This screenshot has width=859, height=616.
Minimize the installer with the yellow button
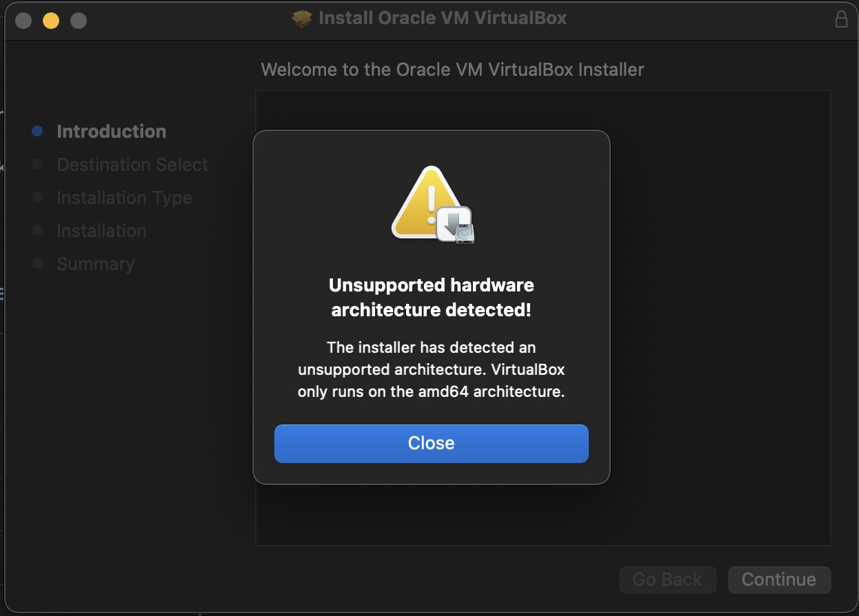51,21
